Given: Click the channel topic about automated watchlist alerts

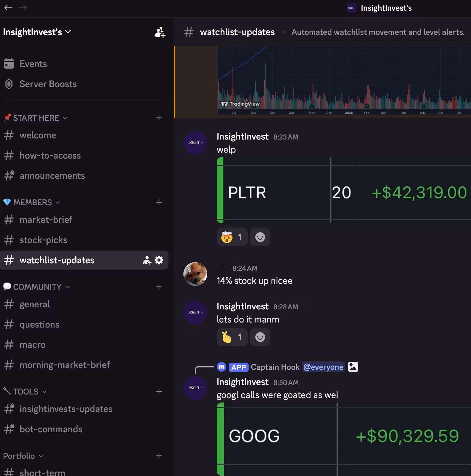Looking at the screenshot, I should (378, 32).
